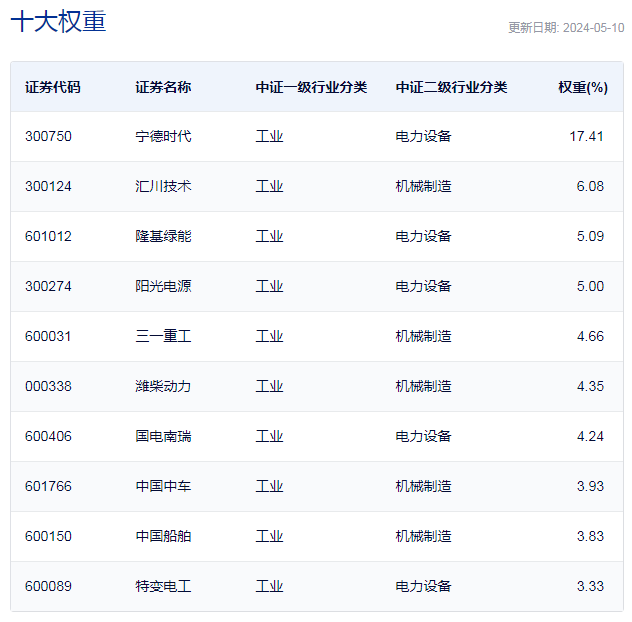Click the stock name 潍柴动力

(x=163, y=386)
